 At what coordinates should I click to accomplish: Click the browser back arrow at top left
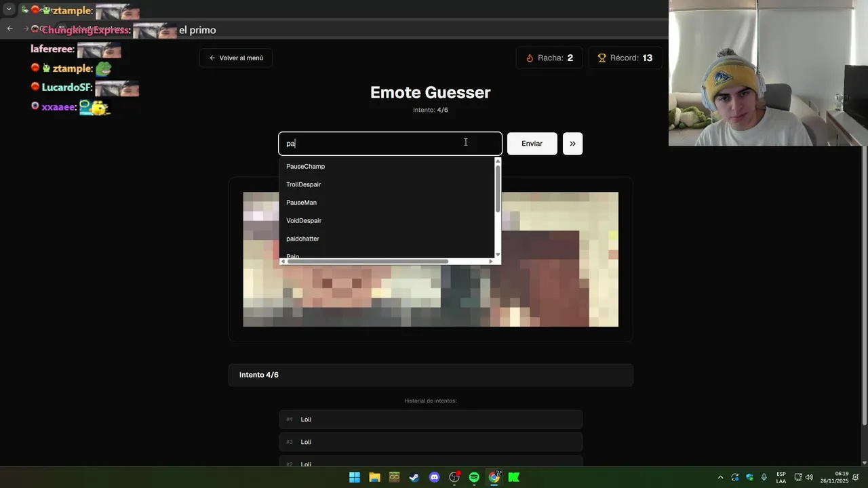point(9,28)
